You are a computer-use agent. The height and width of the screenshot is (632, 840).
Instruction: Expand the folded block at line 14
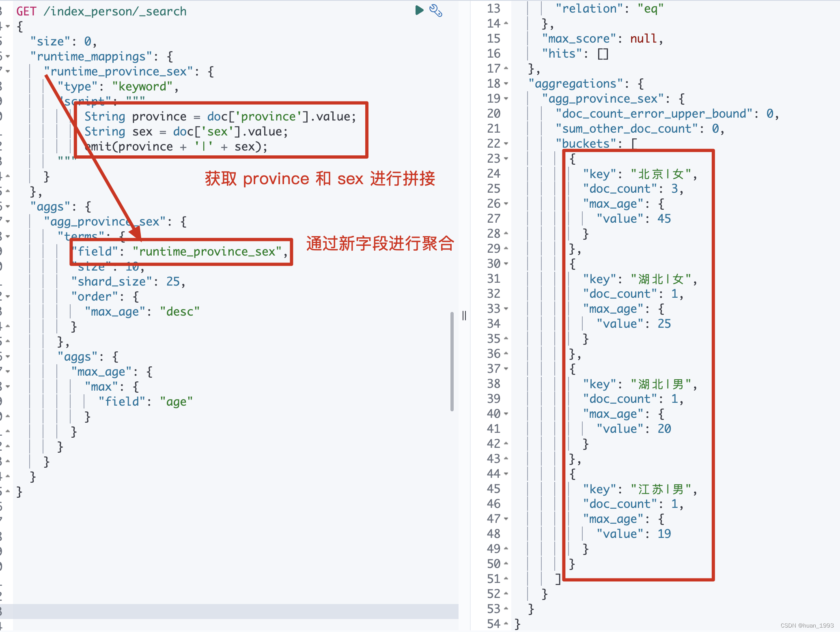(506, 24)
